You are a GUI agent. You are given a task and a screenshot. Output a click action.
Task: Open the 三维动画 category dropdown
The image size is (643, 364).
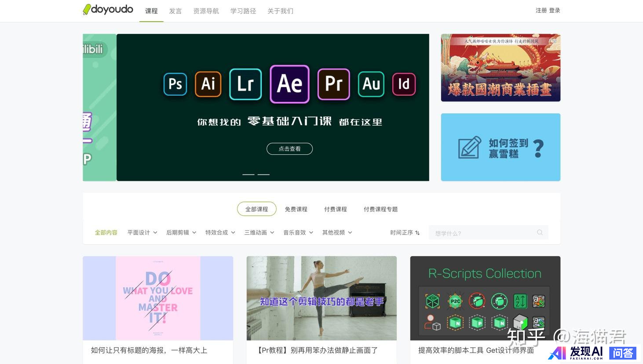[x=259, y=233]
